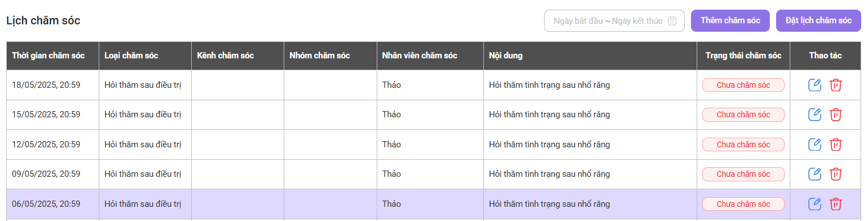Click the Thêm chăm sóc button
This screenshot has height=221, width=868.
pos(730,20)
